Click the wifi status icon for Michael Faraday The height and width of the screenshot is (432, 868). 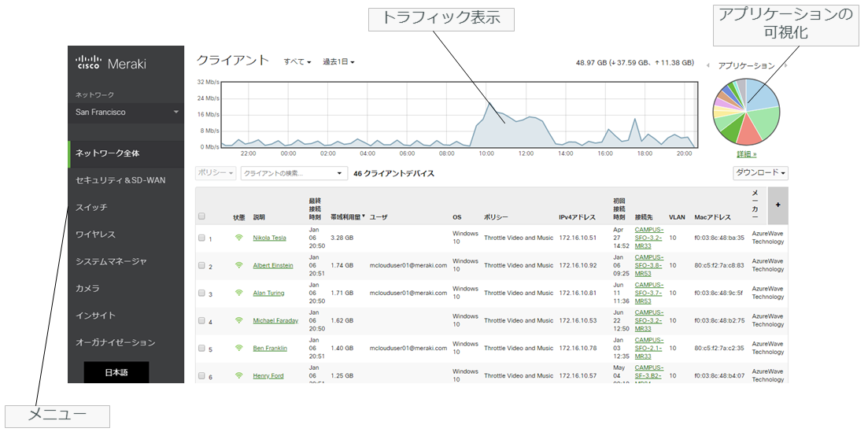238,320
